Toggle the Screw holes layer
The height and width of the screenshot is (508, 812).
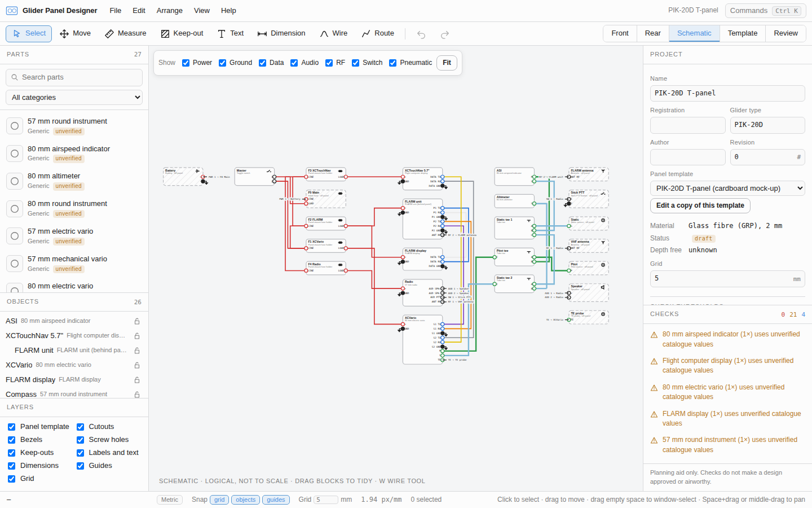pyautogui.click(x=80, y=440)
